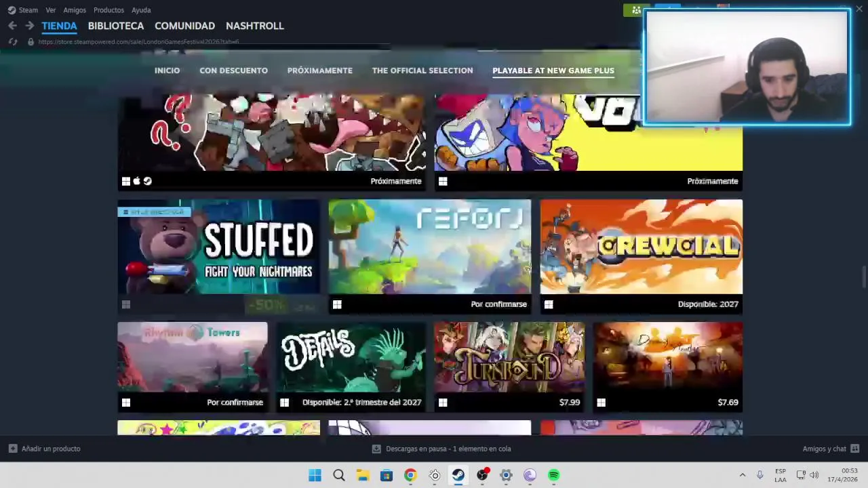868x488 pixels.
Task: Click the volume icon in system tray
Action: [x=814, y=475]
